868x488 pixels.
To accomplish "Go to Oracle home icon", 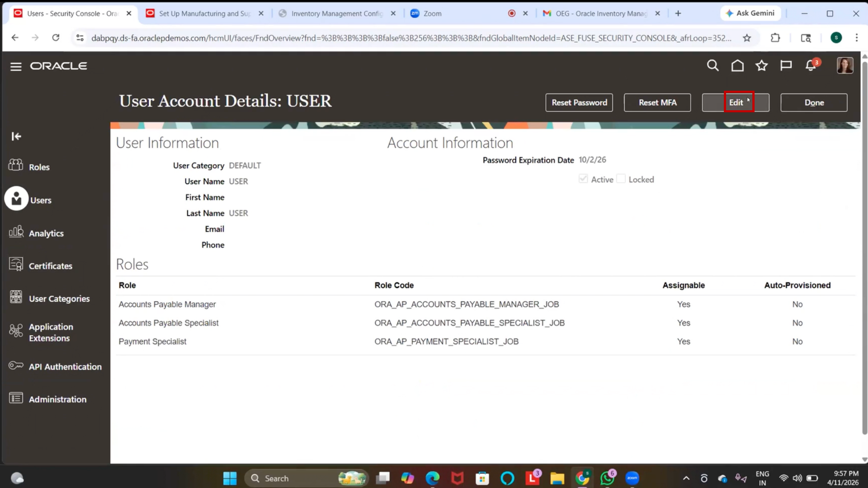I will point(737,66).
